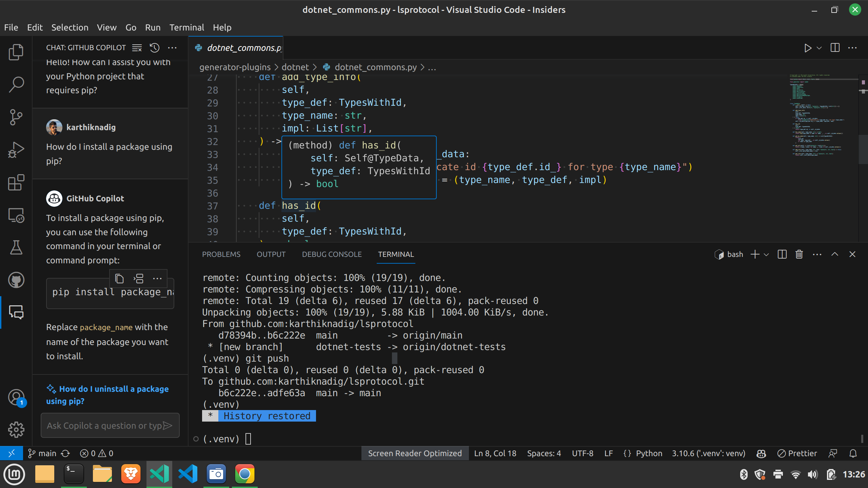This screenshot has width=868, height=488.
Task: Open the Testing beaker view
Action: pos(16,248)
